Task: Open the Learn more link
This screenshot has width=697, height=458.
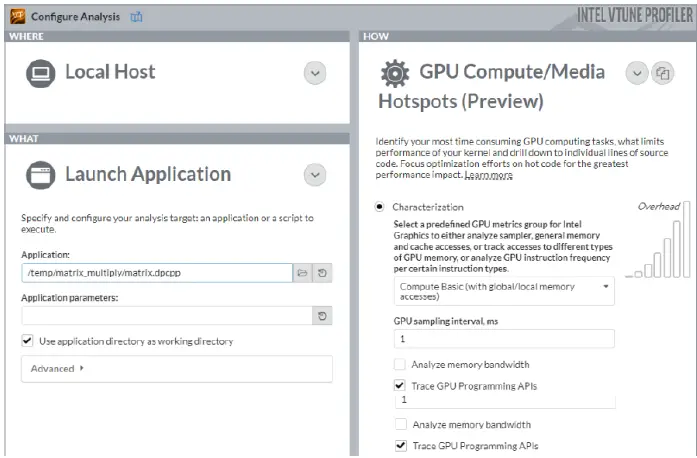Action: pos(489,175)
